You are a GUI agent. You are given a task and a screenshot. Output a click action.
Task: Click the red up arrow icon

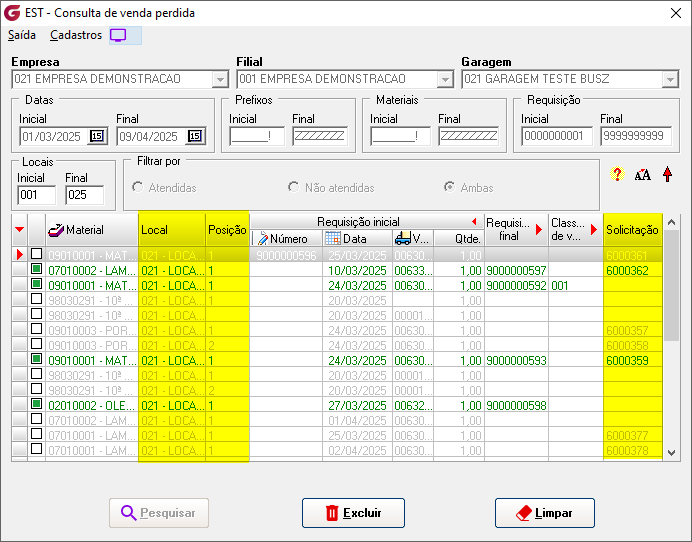(x=667, y=174)
